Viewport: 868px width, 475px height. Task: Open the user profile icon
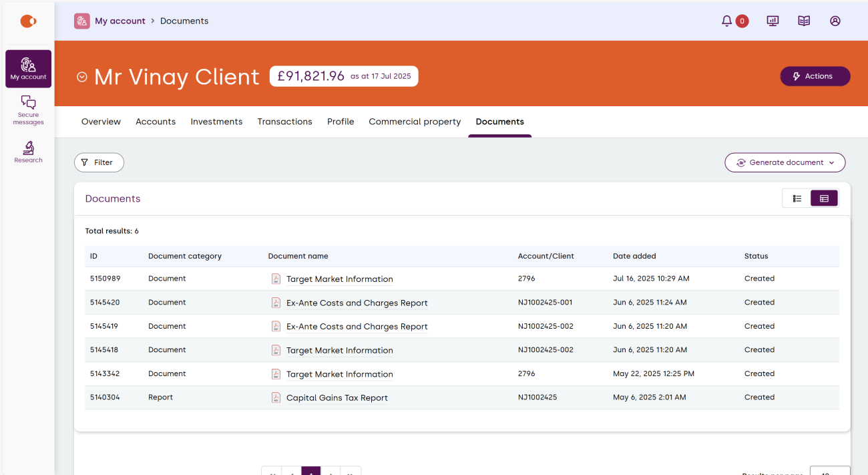pyautogui.click(x=835, y=21)
